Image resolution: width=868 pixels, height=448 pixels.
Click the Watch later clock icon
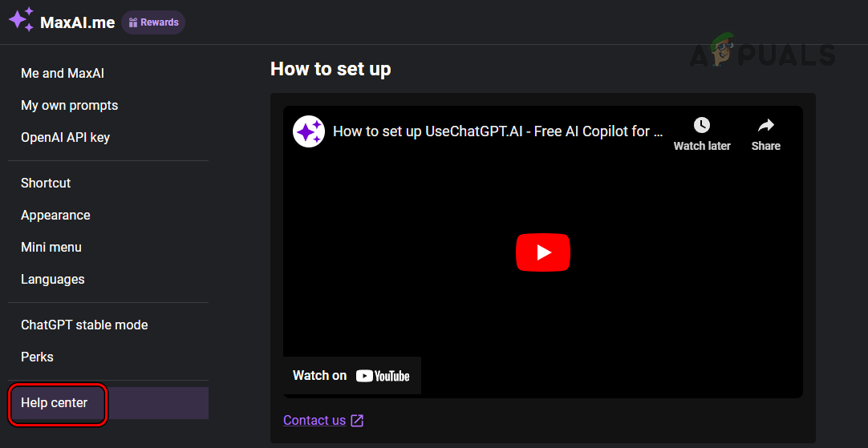click(702, 125)
